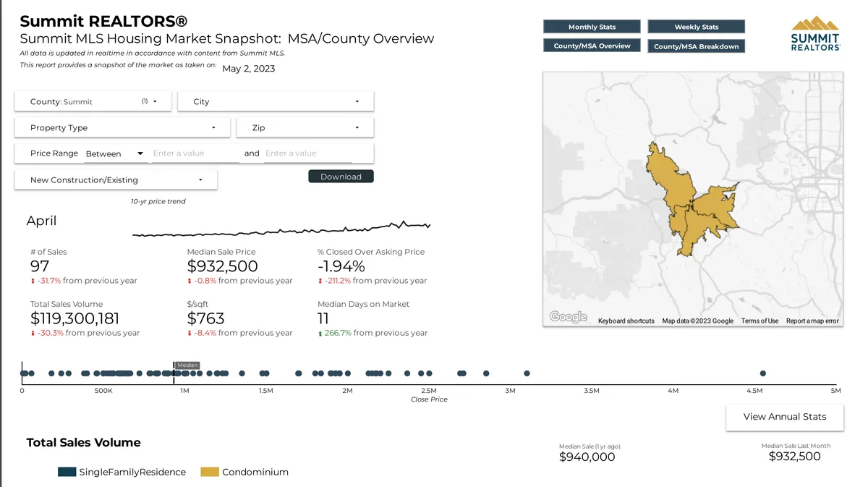The height and width of the screenshot is (487, 868).
Task: Click the Total Sales Volume chart heading
Action: click(x=83, y=442)
